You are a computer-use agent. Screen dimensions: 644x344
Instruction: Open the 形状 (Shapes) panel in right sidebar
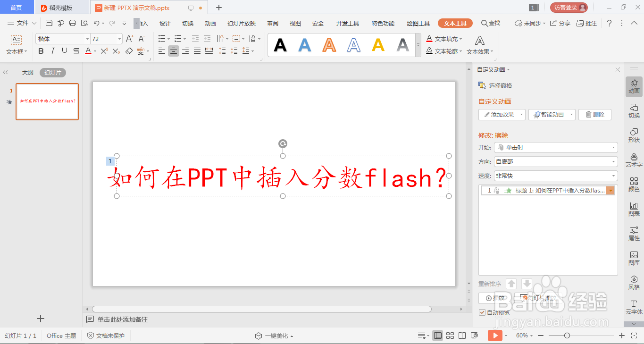634,136
